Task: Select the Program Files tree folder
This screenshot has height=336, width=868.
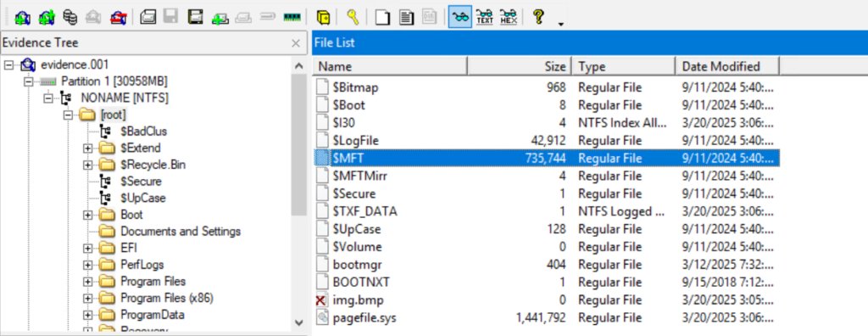Action: 153,281
